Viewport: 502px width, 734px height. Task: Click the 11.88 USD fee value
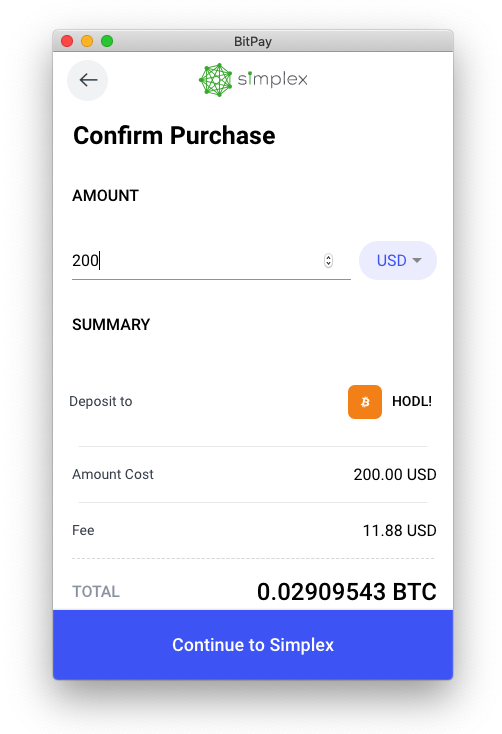pyautogui.click(x=399, y=531)
